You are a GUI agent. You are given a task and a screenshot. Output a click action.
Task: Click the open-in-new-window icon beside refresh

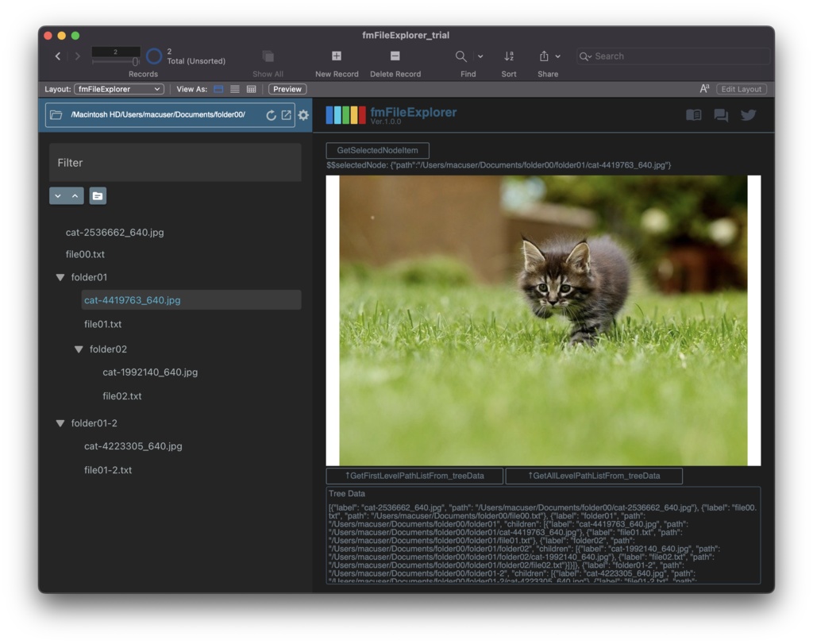click(x=288, y=114)
